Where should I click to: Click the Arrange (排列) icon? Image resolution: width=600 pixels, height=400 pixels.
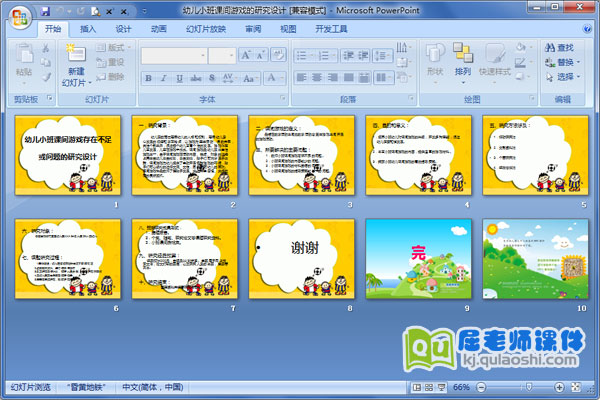point(462,58)
